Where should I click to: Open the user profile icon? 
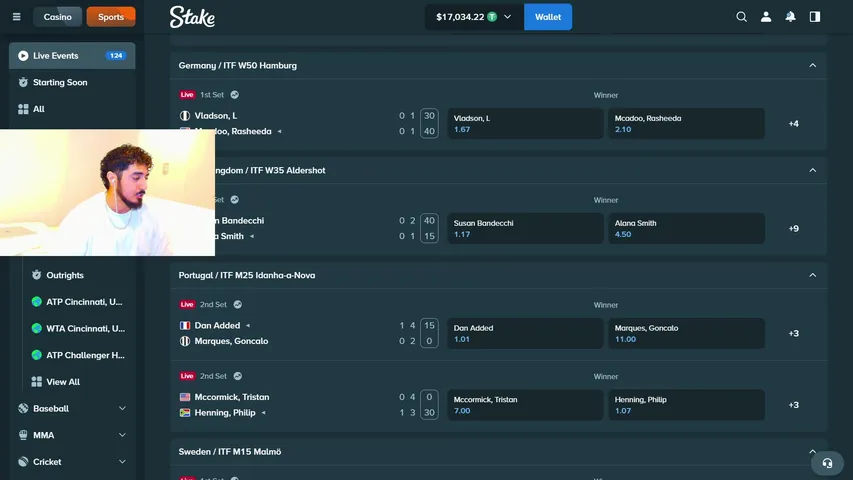tap(766, 17)
